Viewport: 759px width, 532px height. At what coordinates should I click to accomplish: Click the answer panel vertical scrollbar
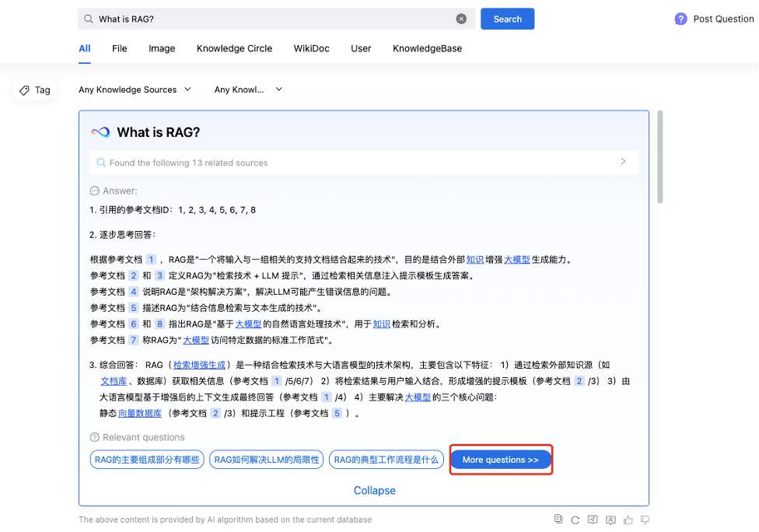coord(660,157)
